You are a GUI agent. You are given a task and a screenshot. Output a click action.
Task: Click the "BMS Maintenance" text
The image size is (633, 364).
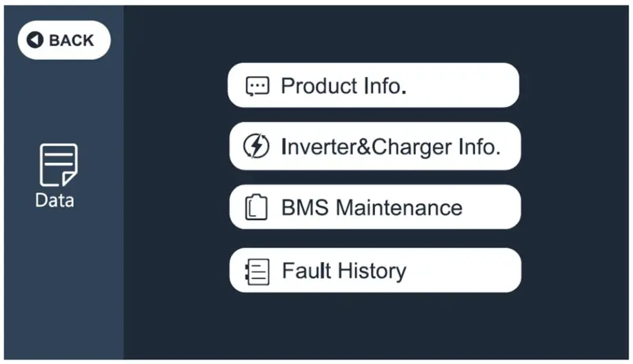pyautogui.click(x=372, y=208)
